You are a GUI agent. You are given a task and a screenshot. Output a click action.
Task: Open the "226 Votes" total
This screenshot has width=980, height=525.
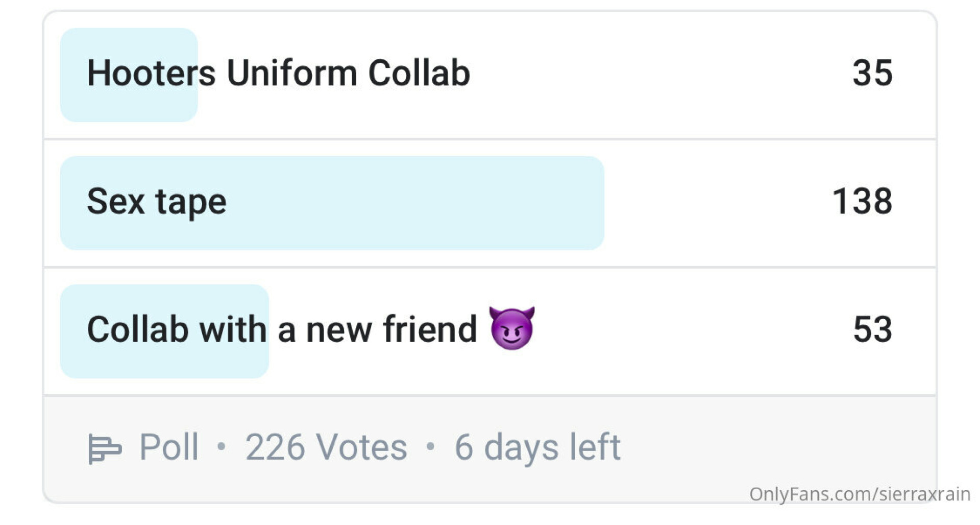(326, 447)
